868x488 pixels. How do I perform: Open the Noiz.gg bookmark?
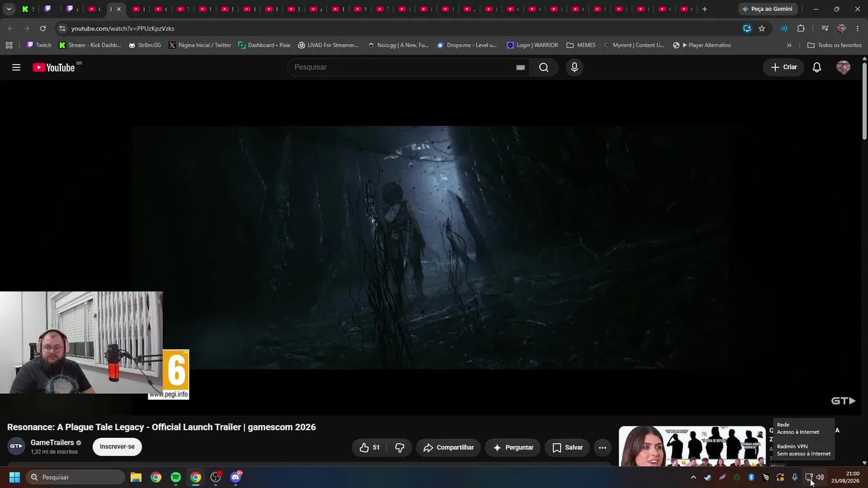(398, 45)
